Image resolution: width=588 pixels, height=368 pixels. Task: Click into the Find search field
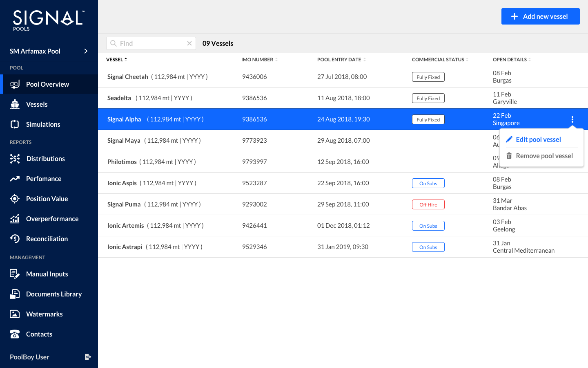[151, 43]
